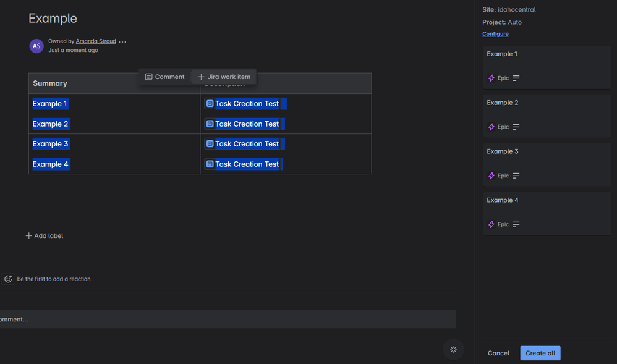Click the Epic type label on Example 2 card
617x364 pixels.
point(503,127)
